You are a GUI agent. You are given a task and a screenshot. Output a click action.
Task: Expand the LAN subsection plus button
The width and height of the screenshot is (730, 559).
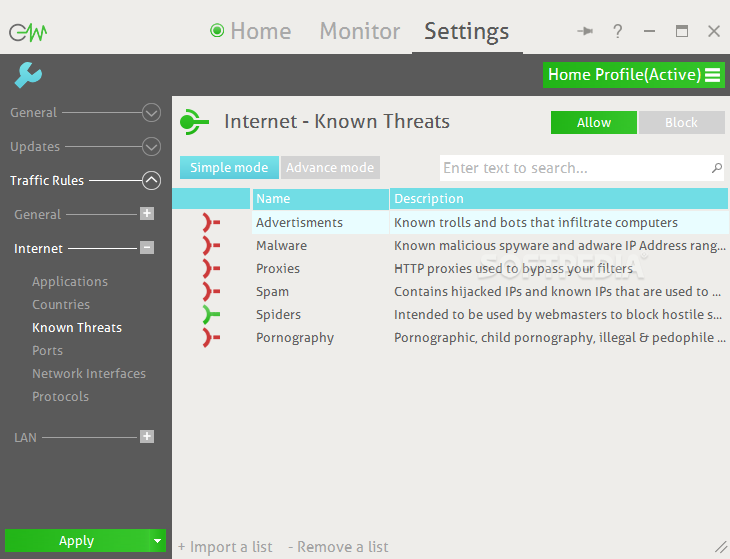147,437
